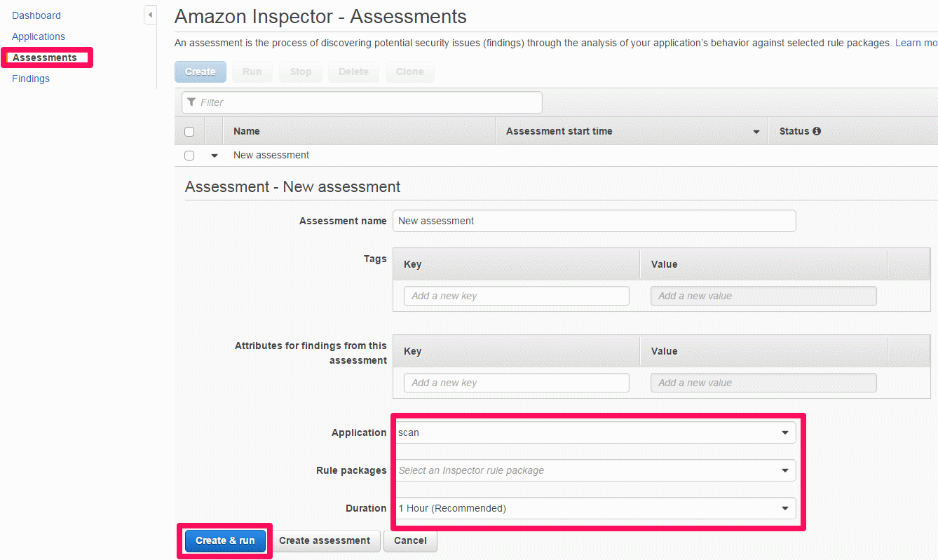Click the Status column header

click(x=853, y=131)
